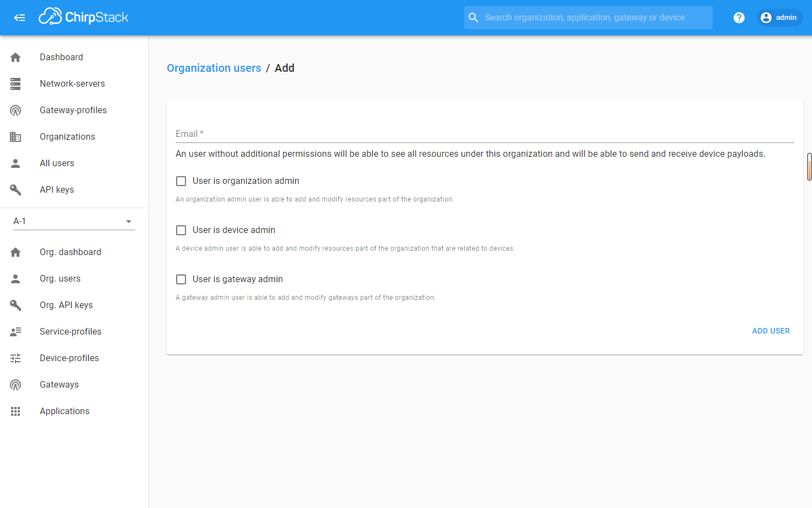The image size is (812, 508).
Task: Collapse the sidebar with the back arrow icon
Action: click(19, 18)
